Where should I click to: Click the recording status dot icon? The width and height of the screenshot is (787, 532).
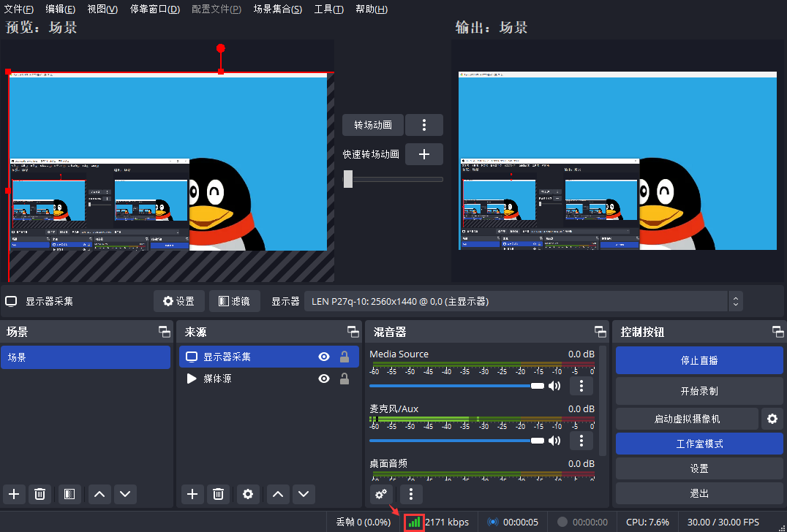tap(562, 522)
